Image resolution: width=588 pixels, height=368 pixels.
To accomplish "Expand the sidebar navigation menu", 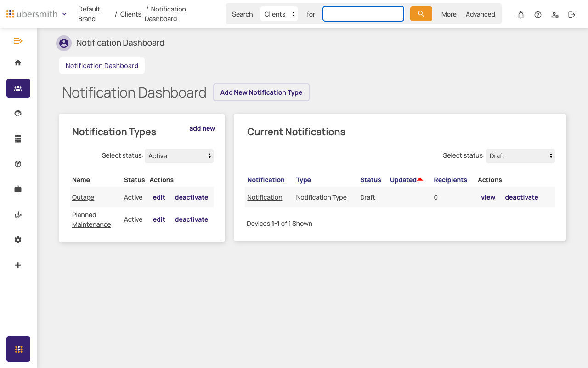I will pyautogui.click(x=18, y=41).
